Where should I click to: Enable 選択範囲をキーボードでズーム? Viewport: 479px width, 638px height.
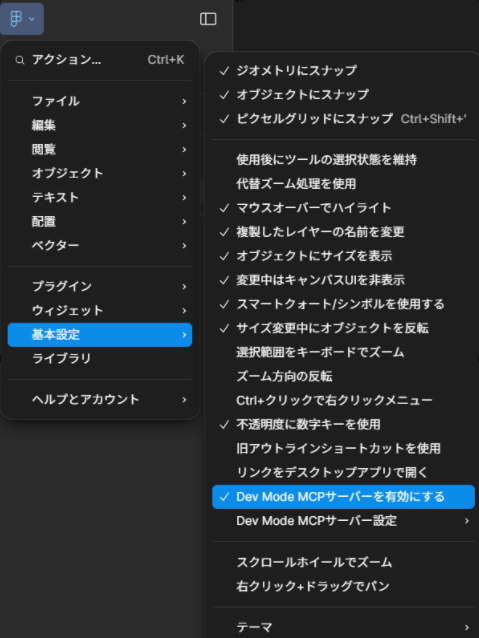pos(343,352)
